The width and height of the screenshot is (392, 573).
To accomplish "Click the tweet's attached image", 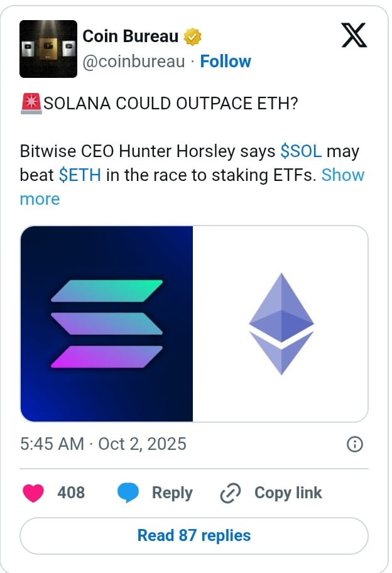I will click(195, 324).
